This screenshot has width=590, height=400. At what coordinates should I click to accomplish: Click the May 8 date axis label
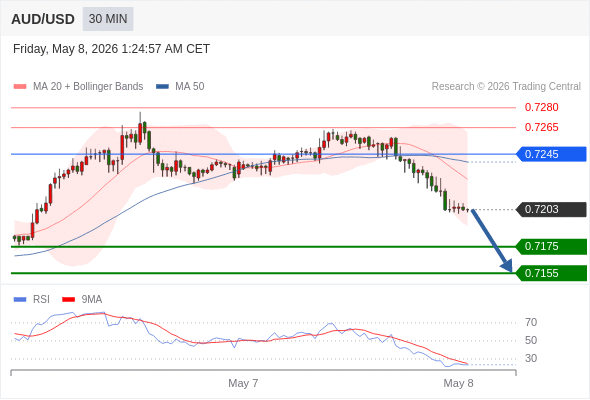(x=458, y=383)
